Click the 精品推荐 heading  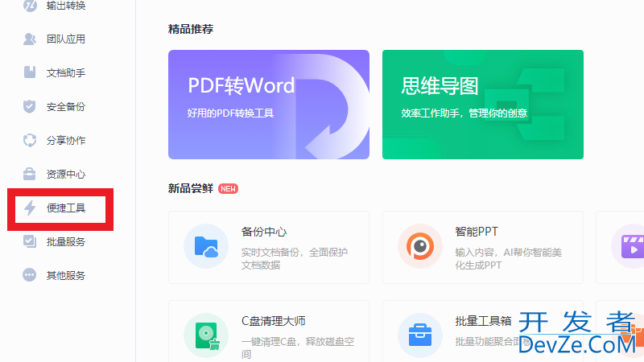(x=191, y=29)
